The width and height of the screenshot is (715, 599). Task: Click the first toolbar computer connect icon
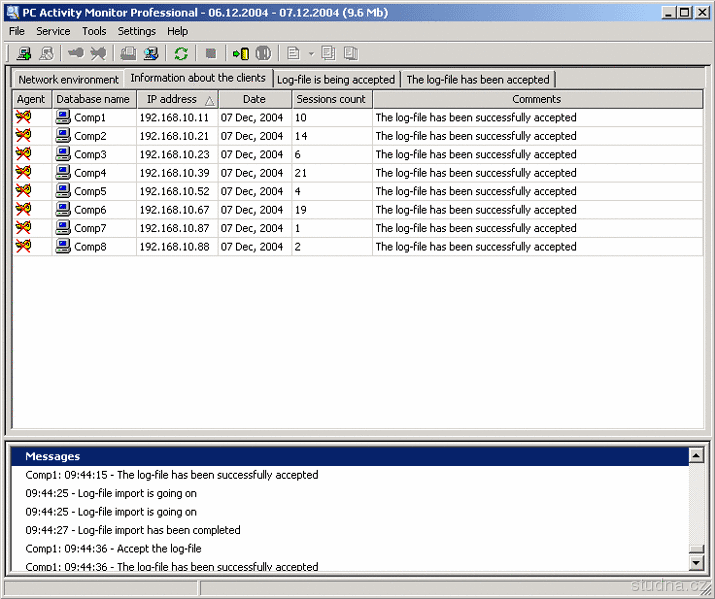point(23,54)
